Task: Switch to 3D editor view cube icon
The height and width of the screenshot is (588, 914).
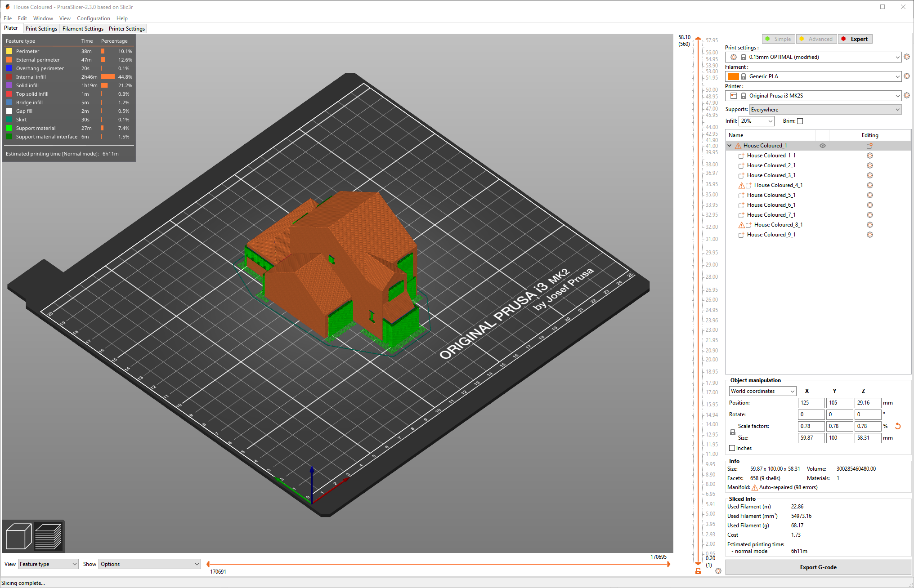Action: [18, 536]
